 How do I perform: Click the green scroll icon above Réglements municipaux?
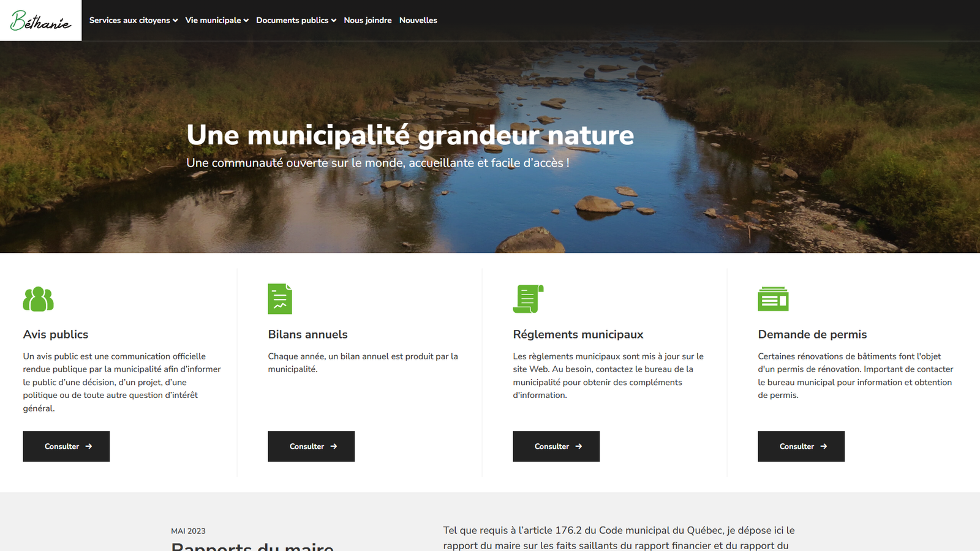coord(528,299)
